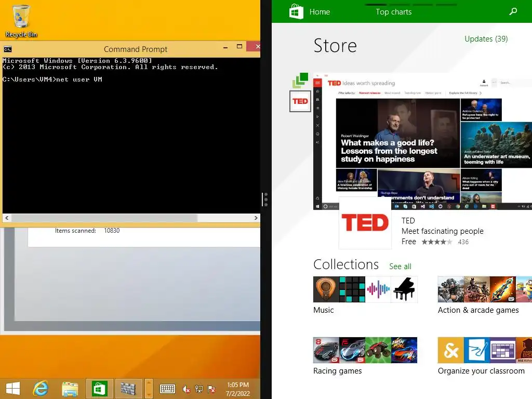Viewport: 532px width, 399px height.
Task: Open Top charts in Store navigation
Action: tap(394, 12)
